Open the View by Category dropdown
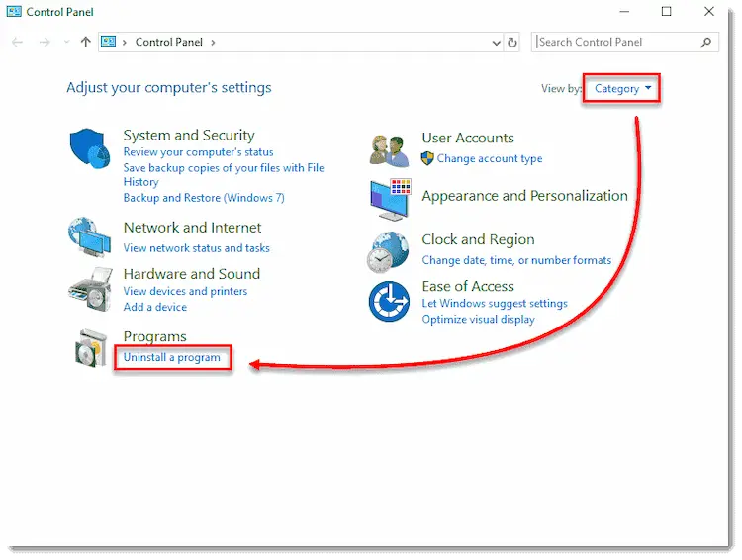742x560 pixels. [621, 88]
